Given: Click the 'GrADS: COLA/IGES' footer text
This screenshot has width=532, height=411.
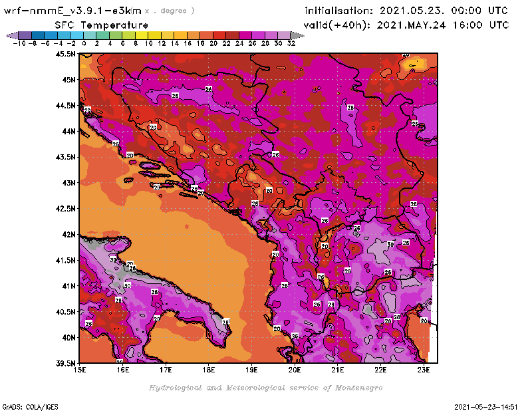Looking at the screenshot, I should click(x=30, y=407).
